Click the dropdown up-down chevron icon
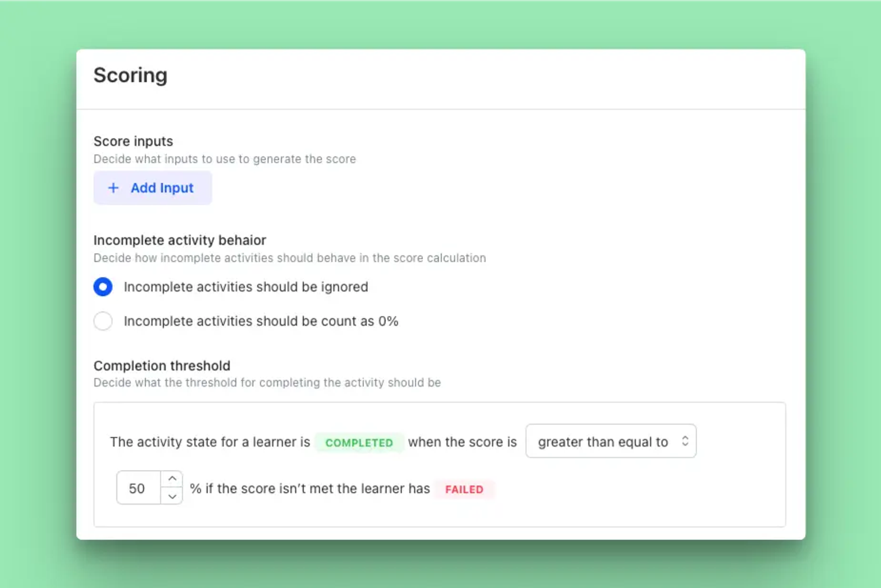 (685, 441)
